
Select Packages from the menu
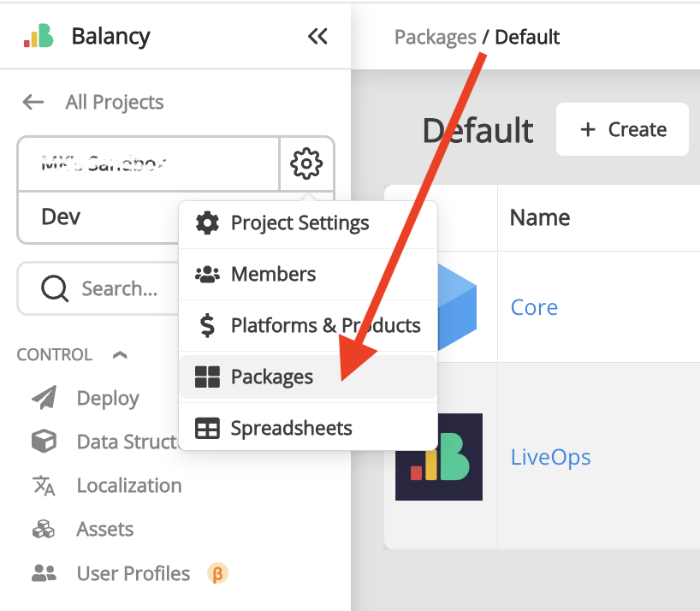pos(308,377)
